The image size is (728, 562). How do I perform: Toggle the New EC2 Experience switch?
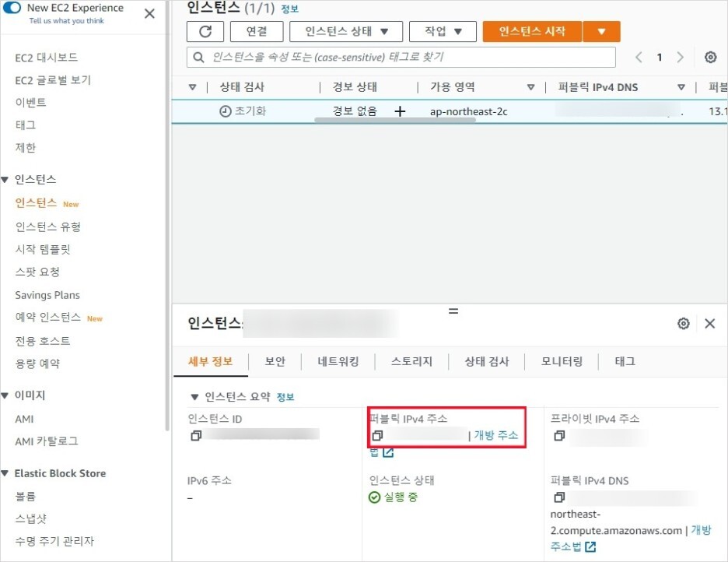12,8
